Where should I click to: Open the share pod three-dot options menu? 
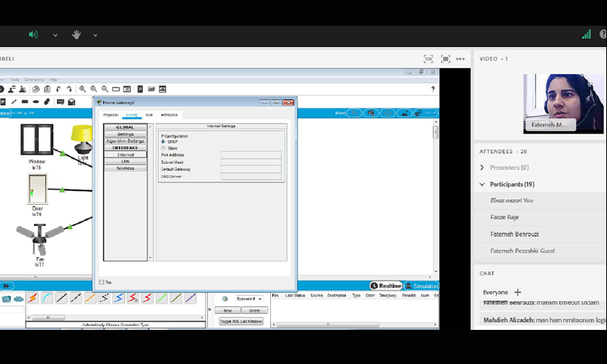pyautogui.click(x=460, y=58)
